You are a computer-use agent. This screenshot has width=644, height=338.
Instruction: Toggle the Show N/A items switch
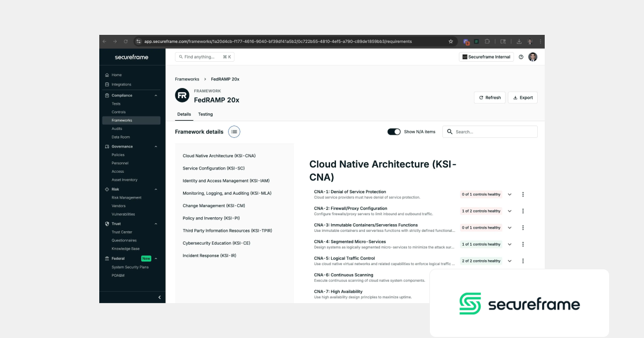tap(394, 131)
